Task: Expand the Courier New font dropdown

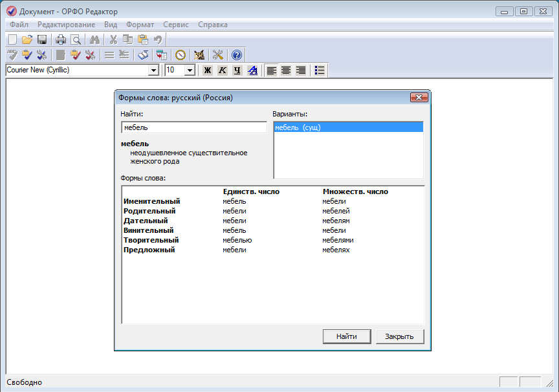Action: (153, 71)
